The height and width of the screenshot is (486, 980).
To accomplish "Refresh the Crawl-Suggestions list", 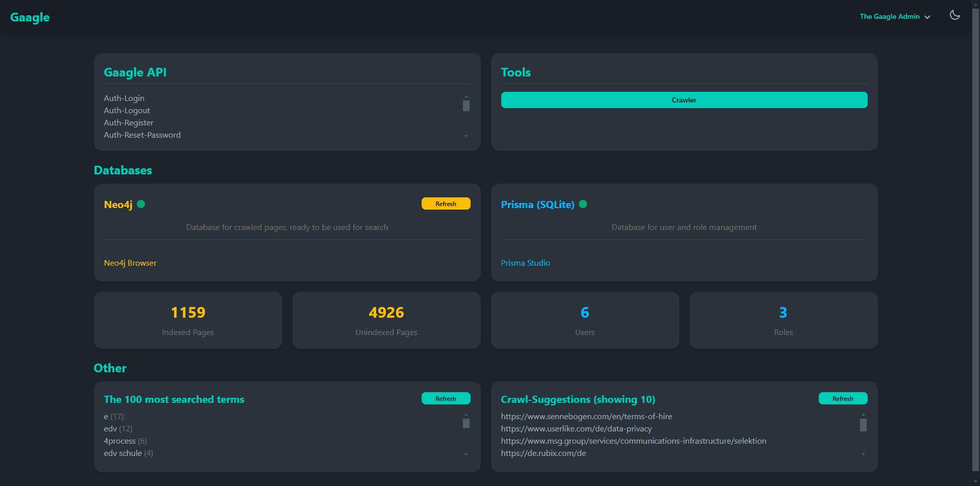I will point(843,398).
